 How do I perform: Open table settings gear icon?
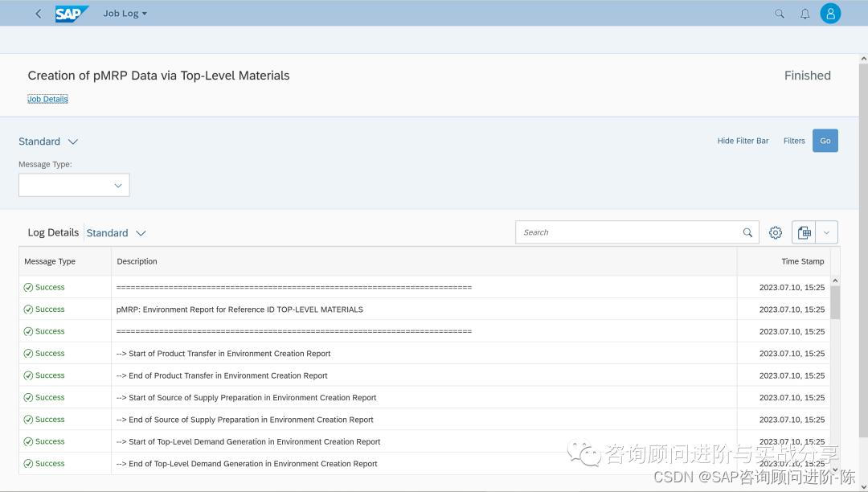(x=776, y=232)
